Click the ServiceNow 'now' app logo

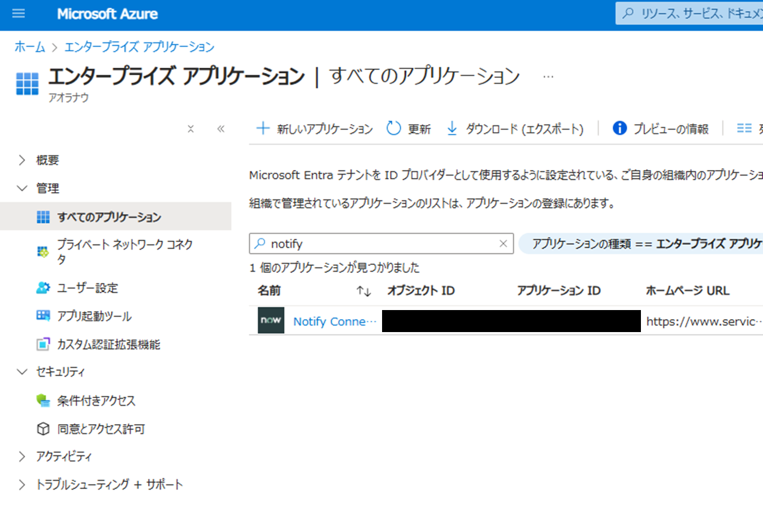[271, 320]
